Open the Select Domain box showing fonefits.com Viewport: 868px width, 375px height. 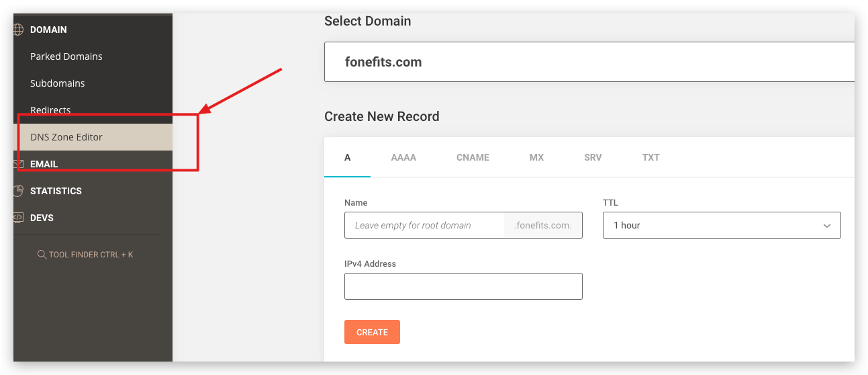click(x=588, y=62)
